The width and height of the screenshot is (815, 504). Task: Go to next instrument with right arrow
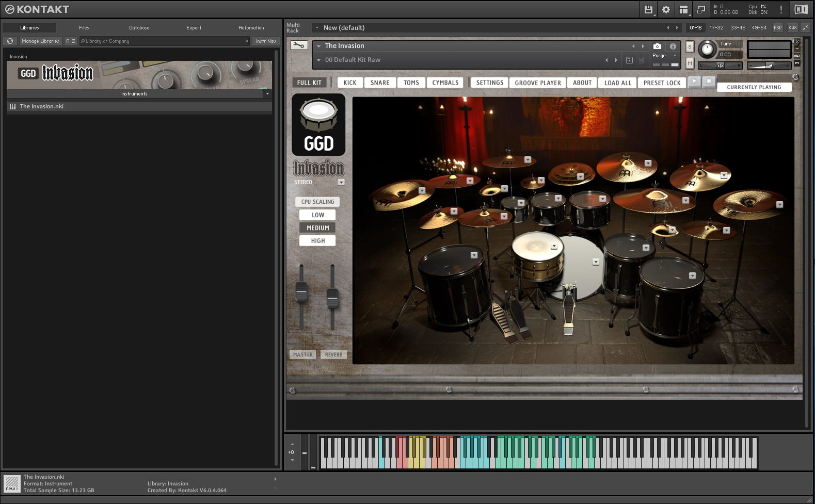[x=643, y=46]
